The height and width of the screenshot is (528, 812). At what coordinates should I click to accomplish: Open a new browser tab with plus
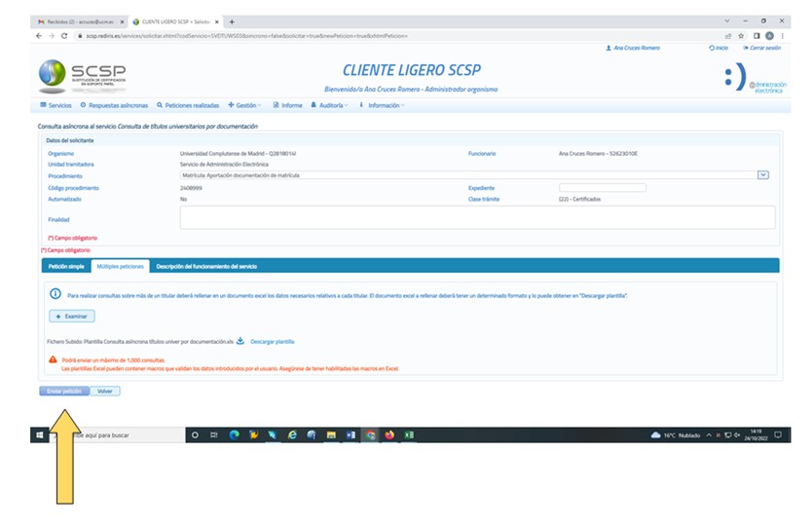click(232, 21)
